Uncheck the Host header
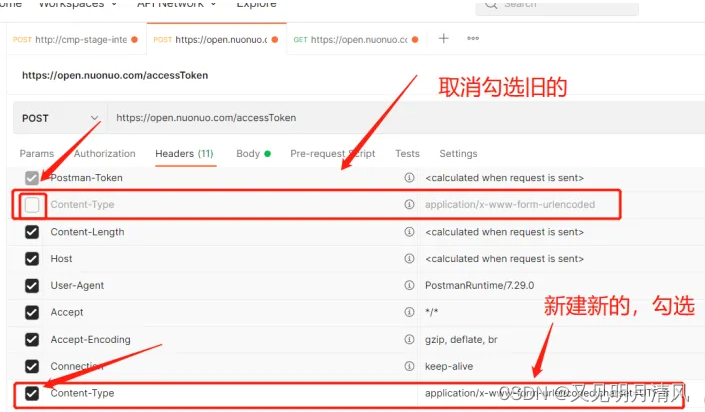This screenshot has height=412, width=705. pos(32,259)
